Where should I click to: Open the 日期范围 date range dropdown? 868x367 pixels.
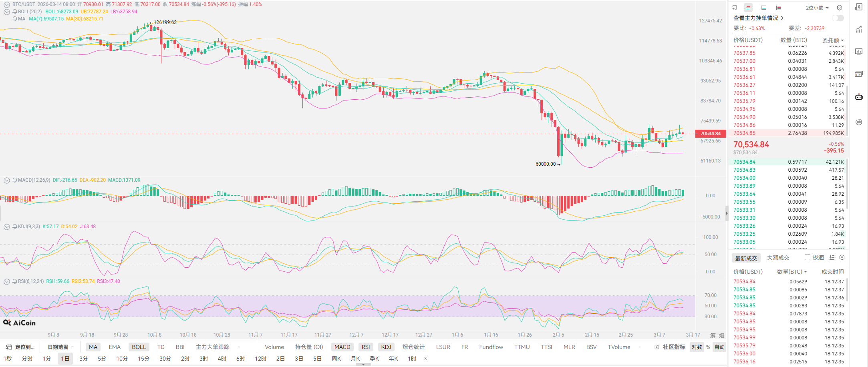click(60, 347)
